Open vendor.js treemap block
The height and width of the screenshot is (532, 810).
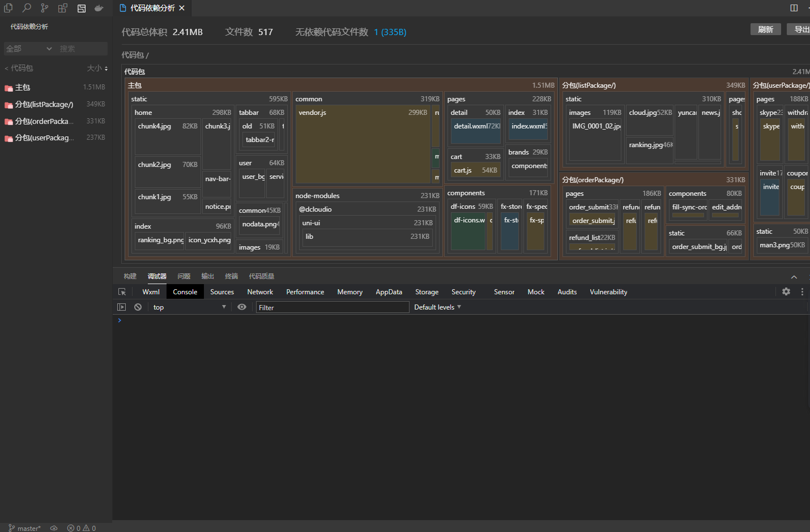coord(363,144)
